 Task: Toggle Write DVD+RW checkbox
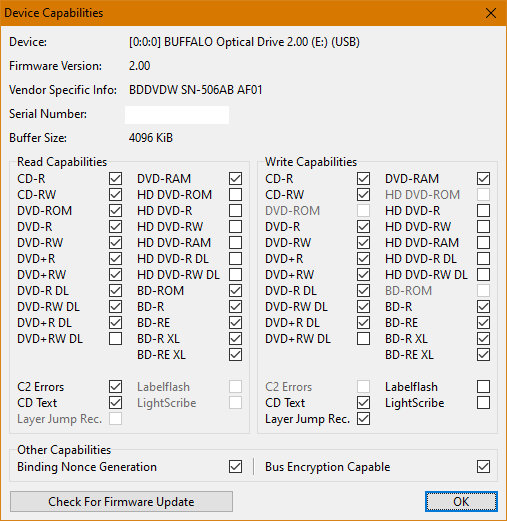tap(363, 275)
